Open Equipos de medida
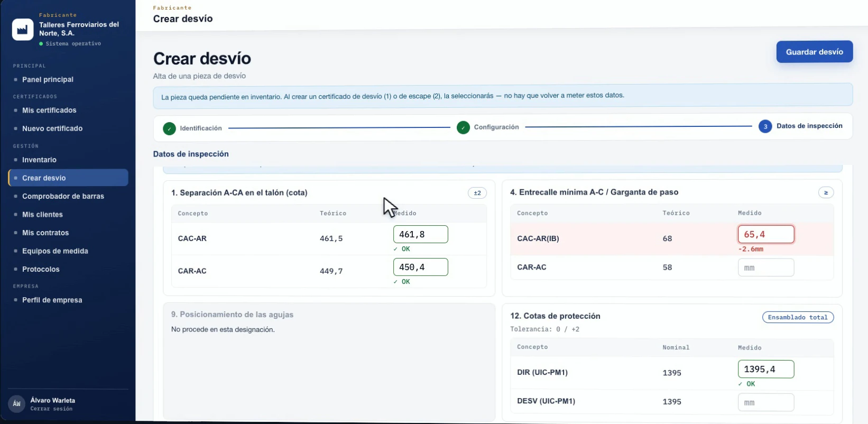 (x=55, y=251)
